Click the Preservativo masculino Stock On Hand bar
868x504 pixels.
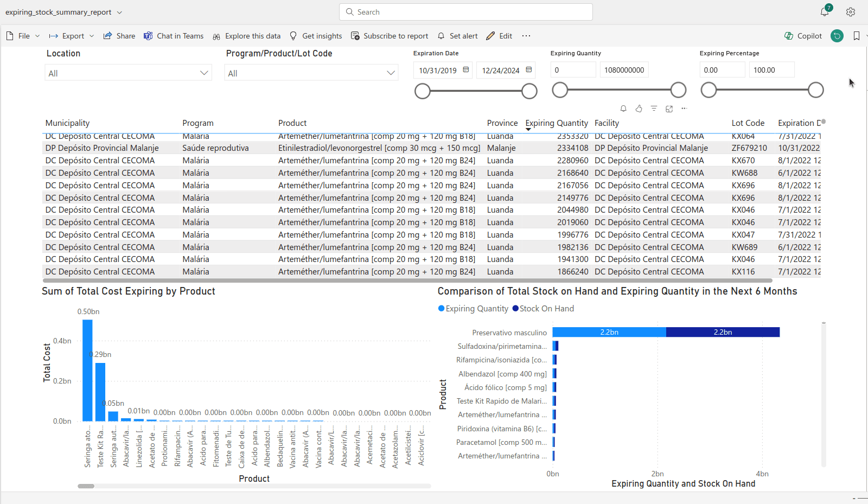pyautogui.click(x=723, y=332)
